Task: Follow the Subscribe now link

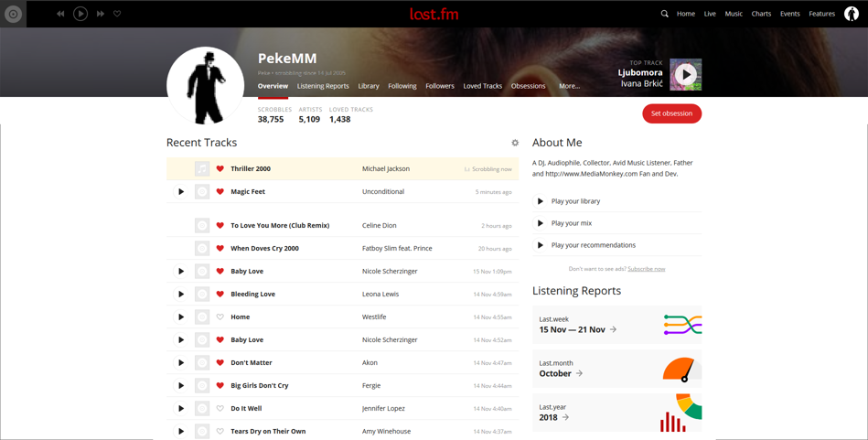Action: click(x=646, y=269)
